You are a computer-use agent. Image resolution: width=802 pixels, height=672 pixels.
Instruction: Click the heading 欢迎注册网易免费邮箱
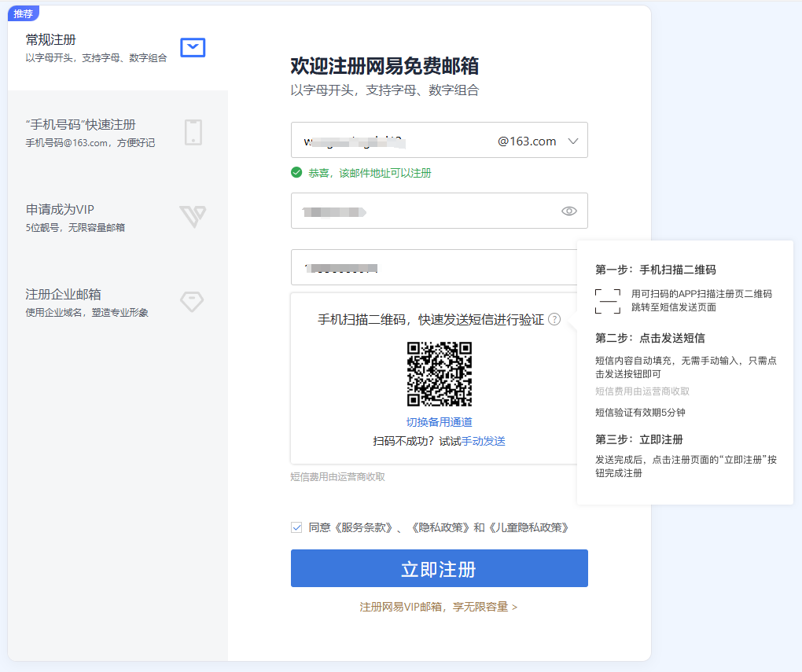pyautogui.click(x=384, y=66)
